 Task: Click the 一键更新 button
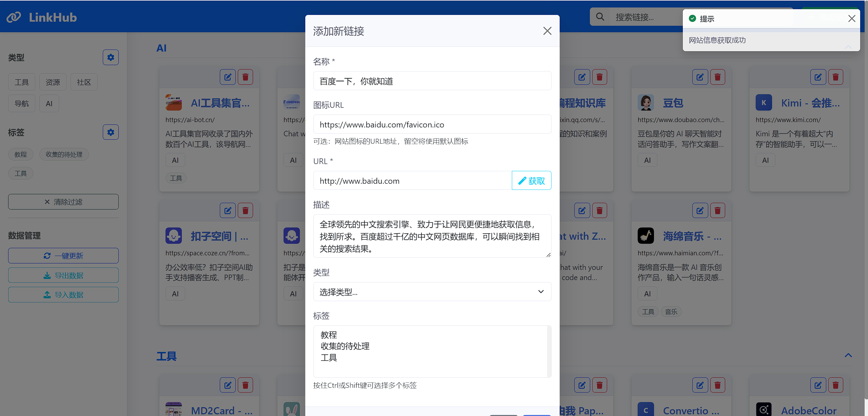[x=63, y=256]
